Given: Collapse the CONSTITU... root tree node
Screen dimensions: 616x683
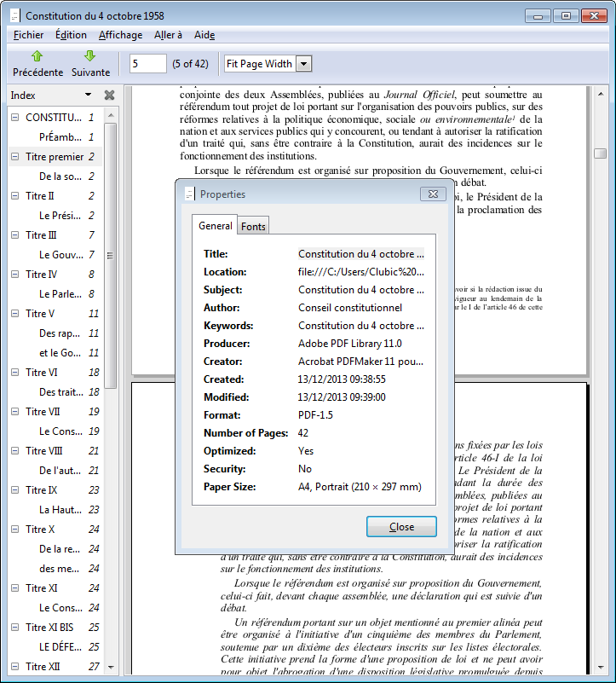Looking at the screenshot, I should (x=14, y=118).
